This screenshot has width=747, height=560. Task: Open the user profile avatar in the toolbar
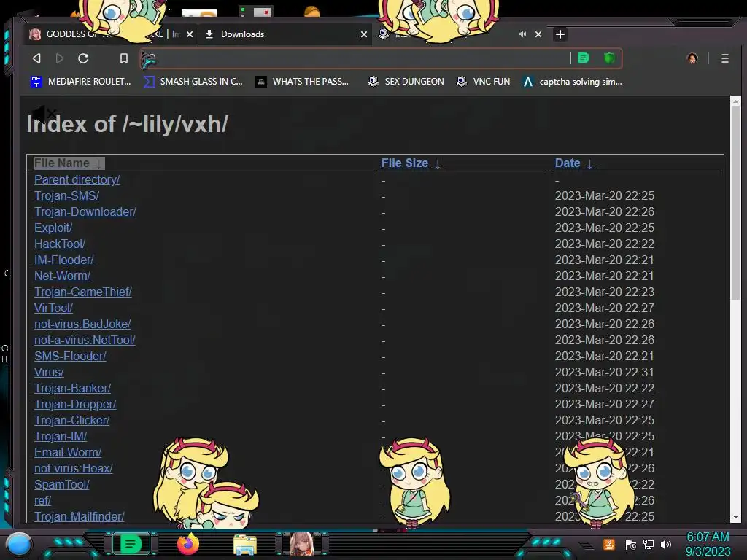tap(692, 58)
